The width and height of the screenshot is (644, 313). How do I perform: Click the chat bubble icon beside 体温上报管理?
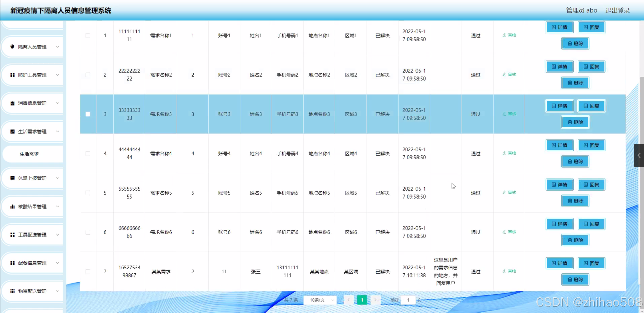coord(12,178)
